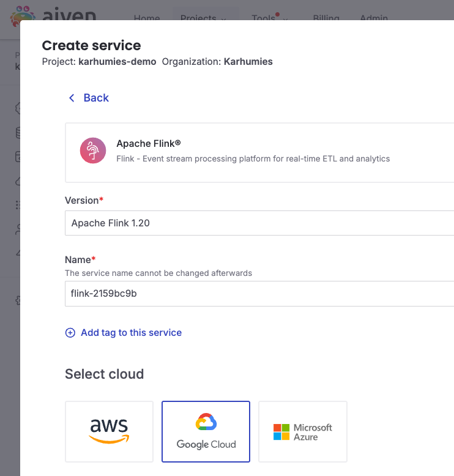This screenshot has width=454, height=476.
Task: Open the settings gear in the left sidebar
Action: click(x=18, y=300)
